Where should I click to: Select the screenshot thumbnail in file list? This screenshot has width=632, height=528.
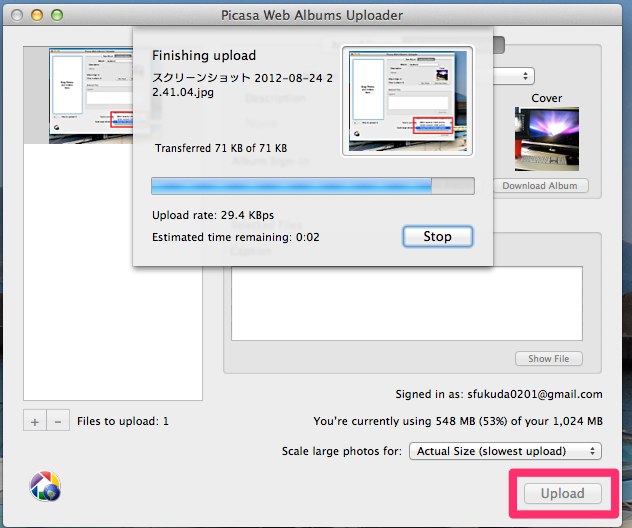coord(91,96)
